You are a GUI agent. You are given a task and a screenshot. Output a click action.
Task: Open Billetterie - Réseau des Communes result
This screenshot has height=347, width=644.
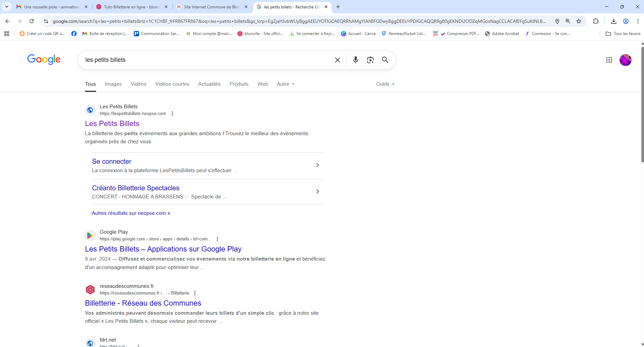(143, 303)
